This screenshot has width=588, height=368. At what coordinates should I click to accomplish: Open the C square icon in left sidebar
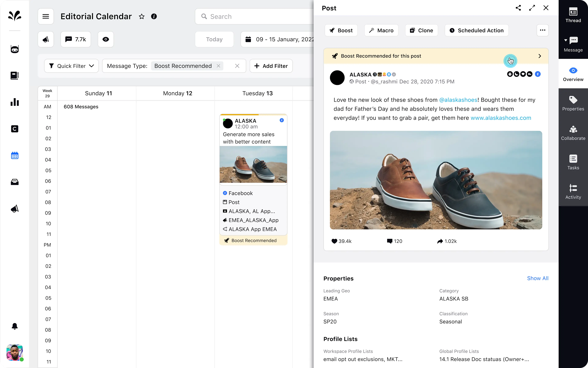pos(15,129)
